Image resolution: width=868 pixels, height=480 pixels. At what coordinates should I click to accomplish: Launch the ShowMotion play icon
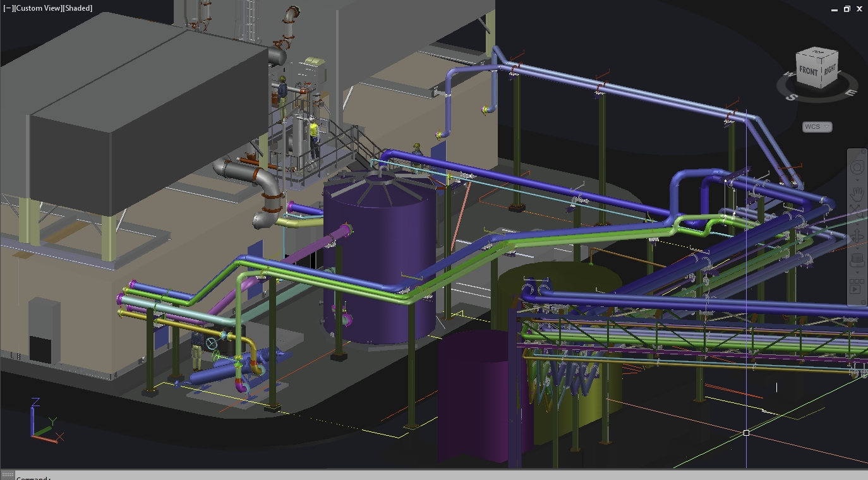pyautogui.click(x=857, y=286)
